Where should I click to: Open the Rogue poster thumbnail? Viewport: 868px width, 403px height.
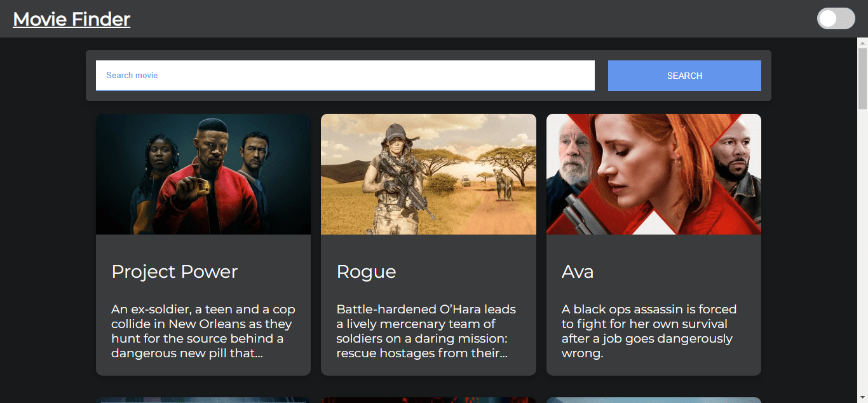(x=428, y=174)
